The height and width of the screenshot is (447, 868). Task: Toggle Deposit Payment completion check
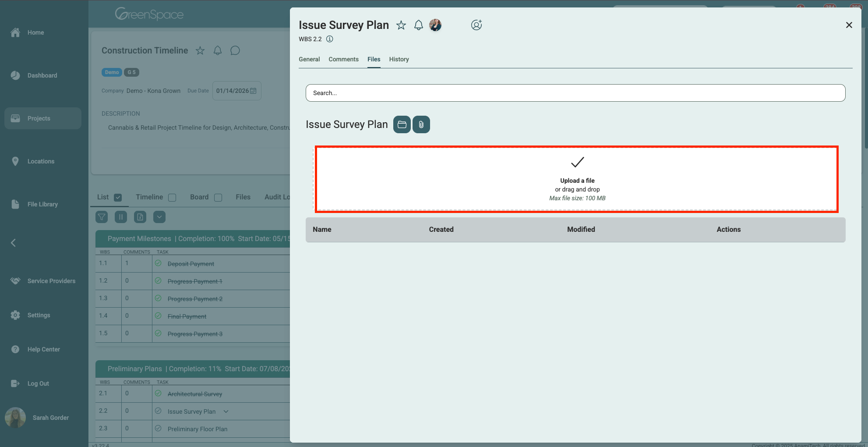point(158,263)
